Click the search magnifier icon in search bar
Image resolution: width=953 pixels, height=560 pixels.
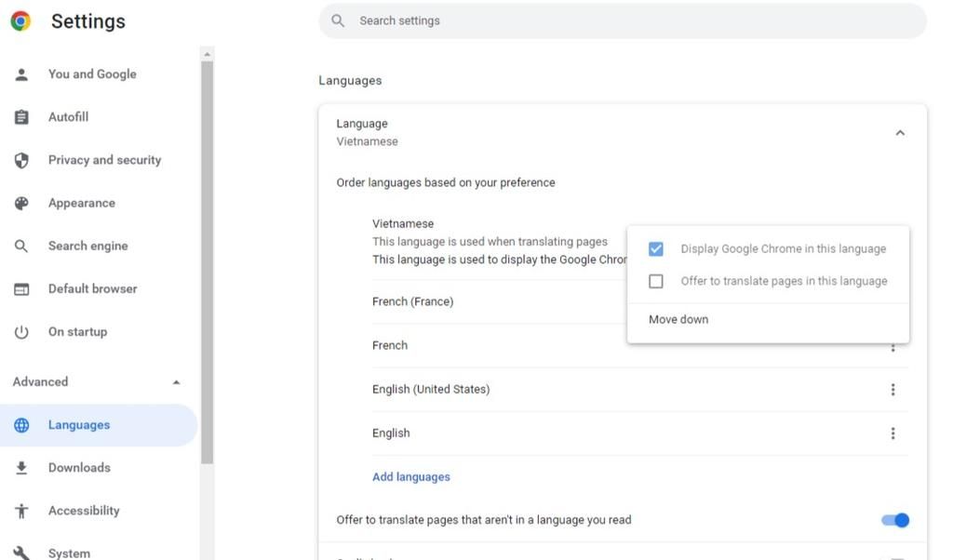[x=338, y=20]
